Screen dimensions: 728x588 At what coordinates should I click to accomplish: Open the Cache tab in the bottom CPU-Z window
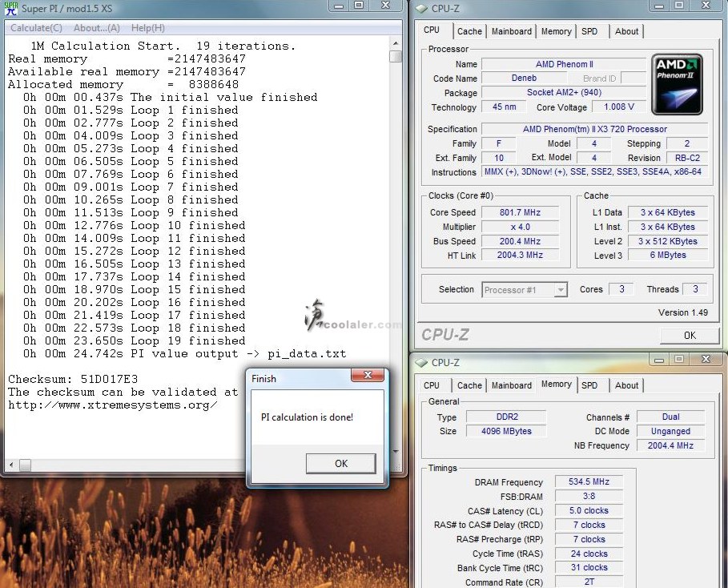click(x=469, y=385)
